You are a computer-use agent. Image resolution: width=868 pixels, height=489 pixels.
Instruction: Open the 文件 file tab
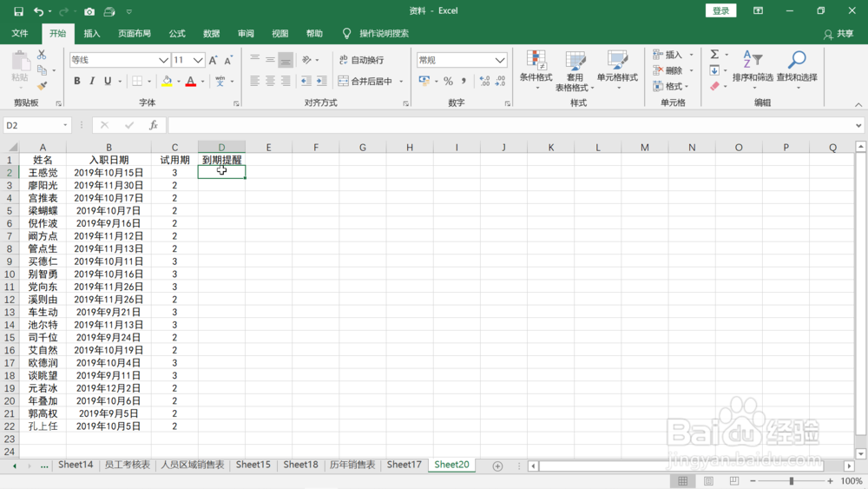coord(20,33)
